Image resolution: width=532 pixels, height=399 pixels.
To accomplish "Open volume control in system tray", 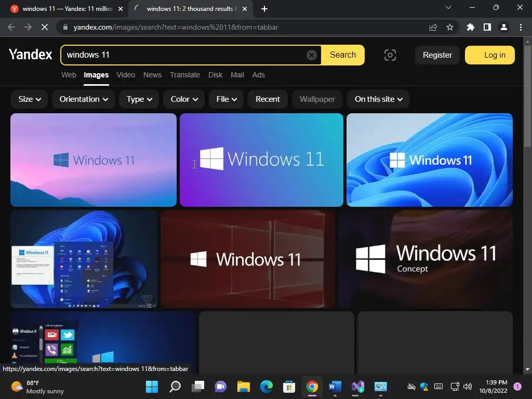I will point(468,387).
